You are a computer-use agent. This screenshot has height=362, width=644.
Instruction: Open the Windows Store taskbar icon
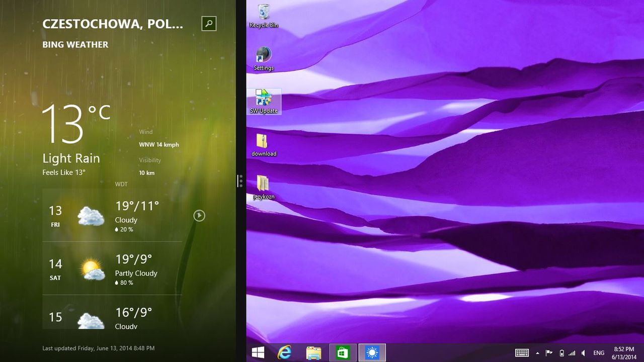click(343, 352)
